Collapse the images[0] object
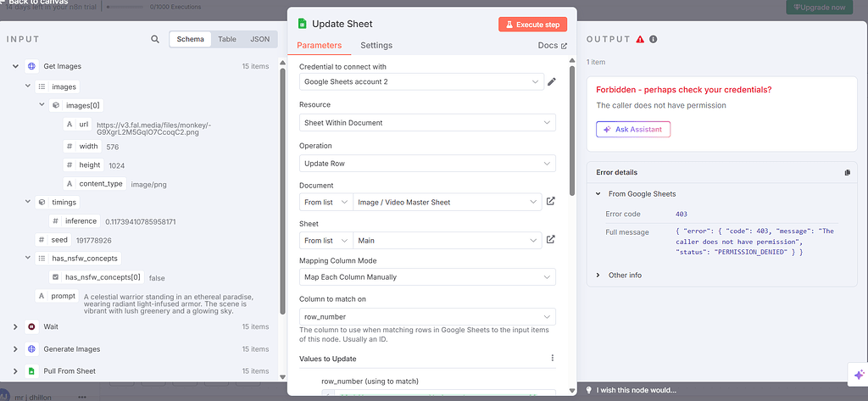Image resolution: width=868 pixels, height=401 pixels. coord(42,104)
